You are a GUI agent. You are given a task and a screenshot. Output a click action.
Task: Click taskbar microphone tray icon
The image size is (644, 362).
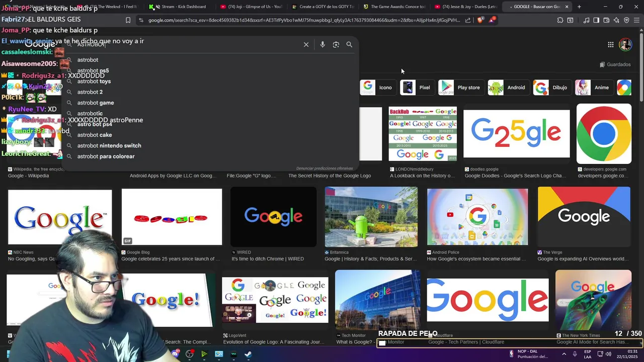click(x=575, y=354)
